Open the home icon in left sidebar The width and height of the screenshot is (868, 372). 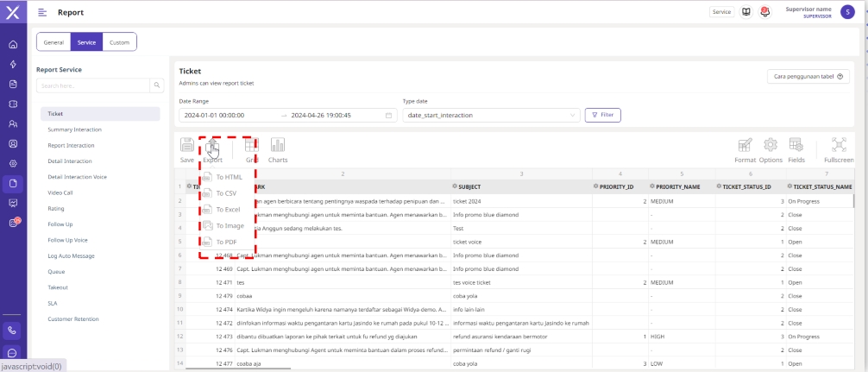point(13,45)
